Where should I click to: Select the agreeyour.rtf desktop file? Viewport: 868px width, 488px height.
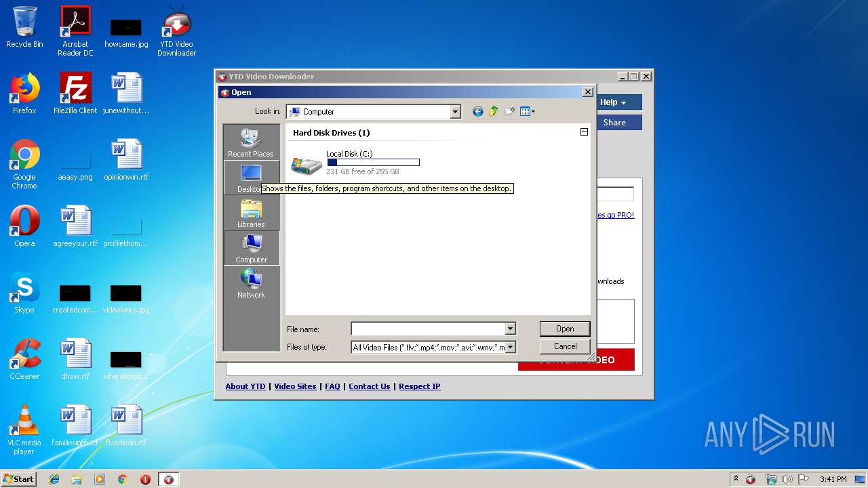[x=75, y=226]
